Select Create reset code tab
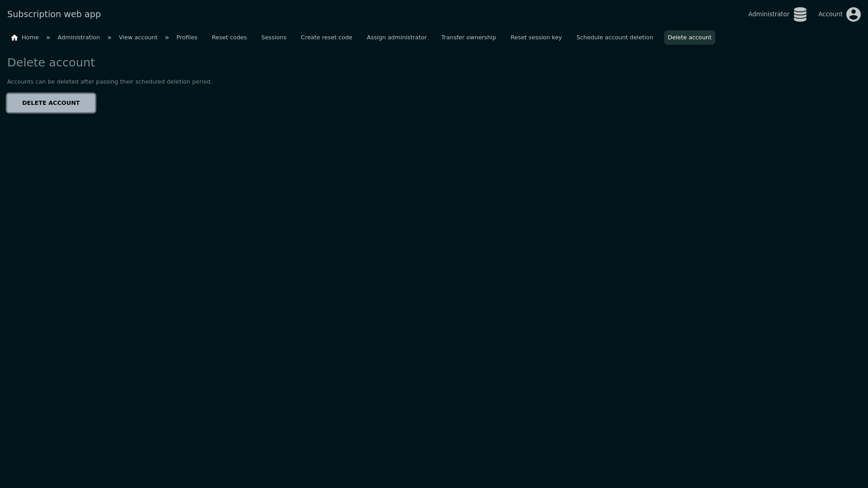The height and width of the screenshot is (488, 868). click(326, 38)
